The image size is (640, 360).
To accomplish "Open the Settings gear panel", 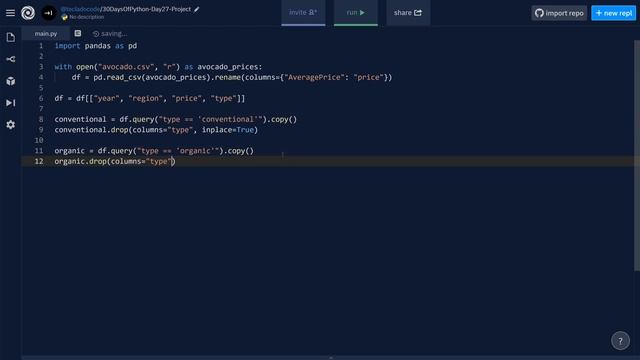I will point(11,124).
